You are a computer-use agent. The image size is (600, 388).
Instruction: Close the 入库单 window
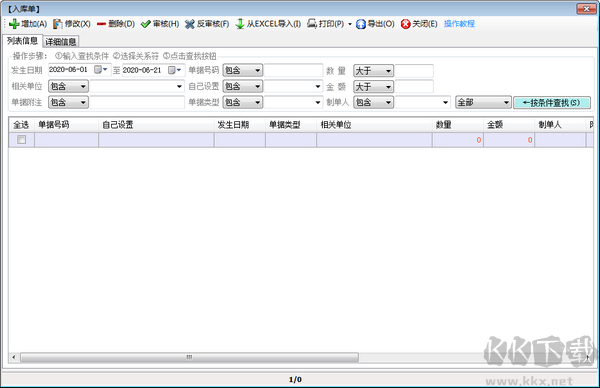point(586,8)
